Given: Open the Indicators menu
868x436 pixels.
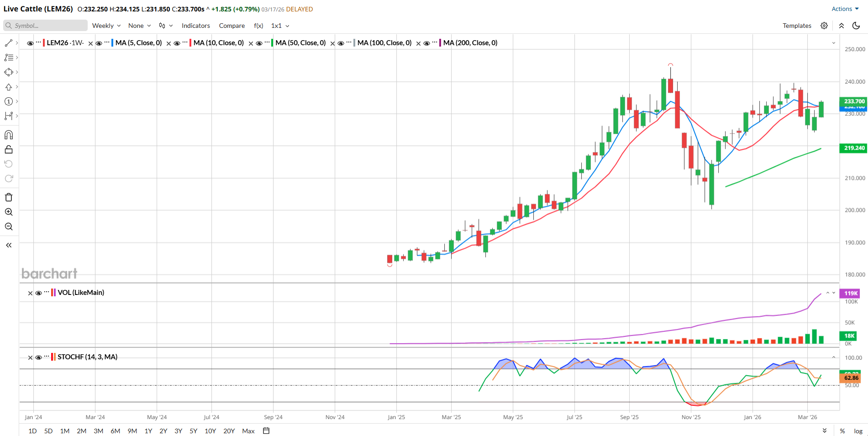Looking at the screenshot, I should coord(196,26).
